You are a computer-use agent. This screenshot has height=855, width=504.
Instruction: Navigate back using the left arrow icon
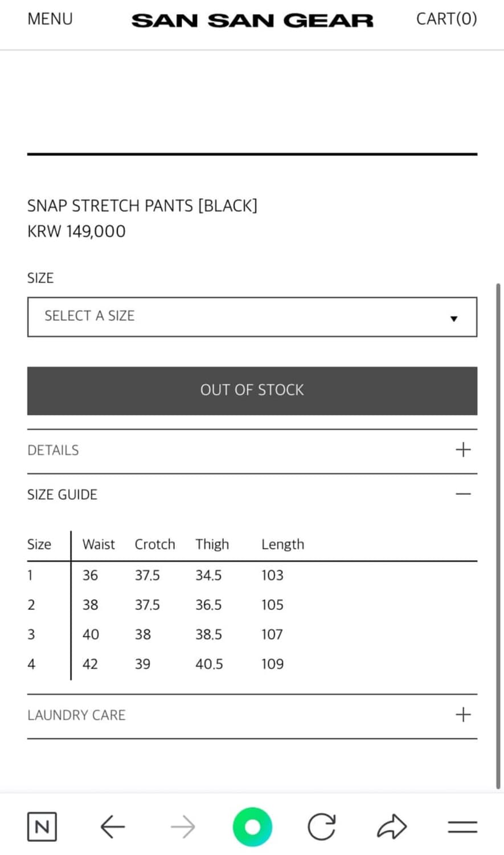click(112, 826)
